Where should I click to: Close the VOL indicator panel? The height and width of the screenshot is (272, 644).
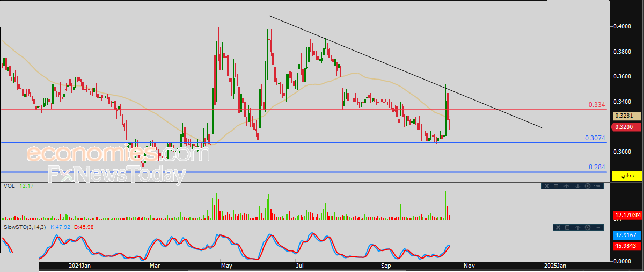pos(547,186)
